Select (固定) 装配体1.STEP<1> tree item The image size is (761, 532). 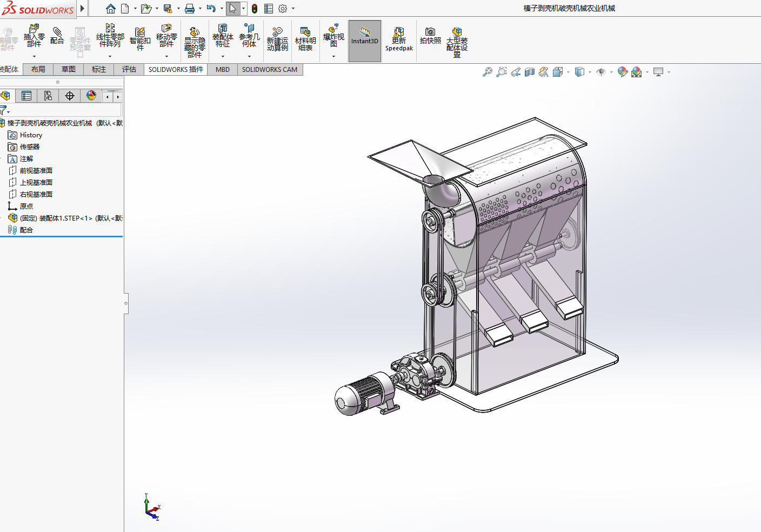[66, 218]
